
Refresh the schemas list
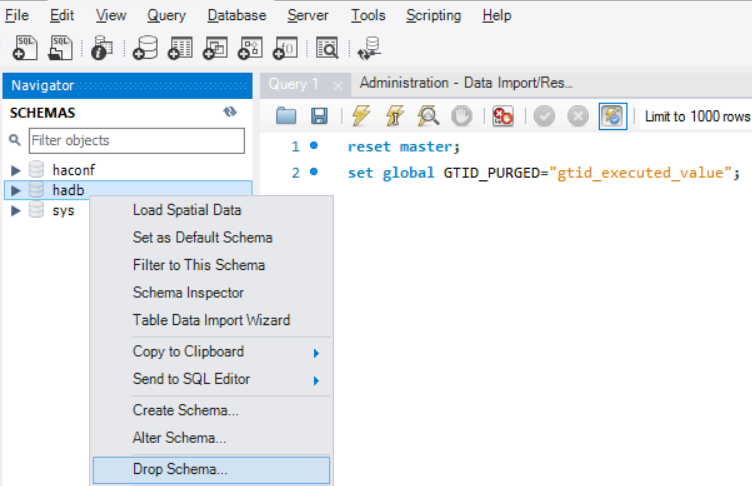[x=230, y=113]
